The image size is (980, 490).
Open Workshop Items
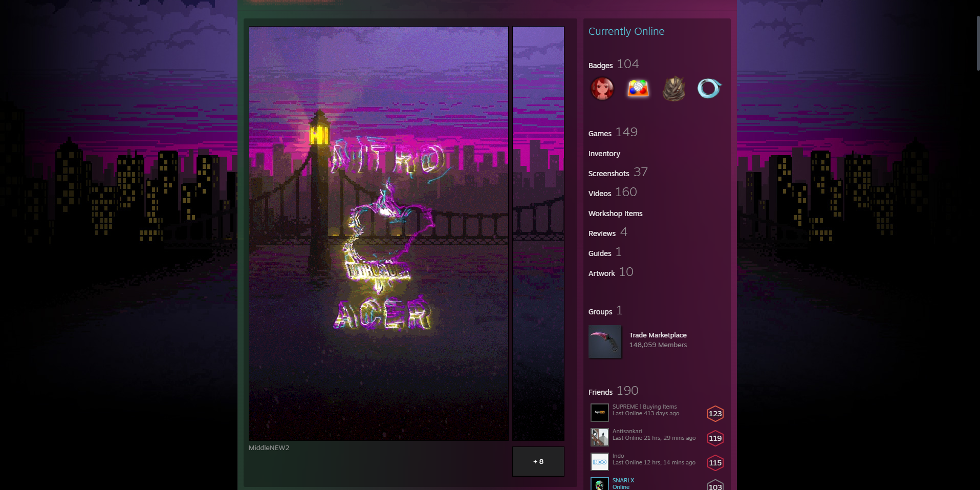click(x=616, y=214)
